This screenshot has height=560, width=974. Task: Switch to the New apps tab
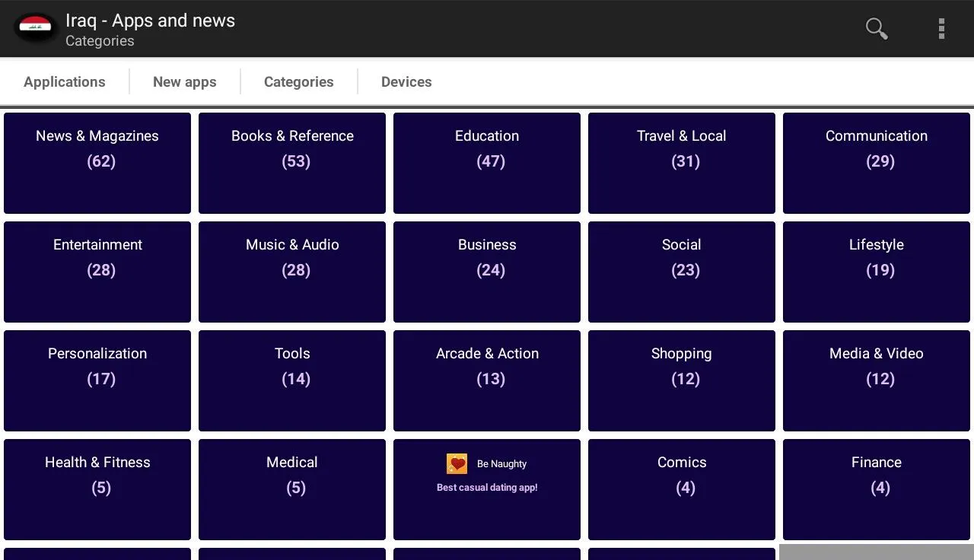point(185,81)
